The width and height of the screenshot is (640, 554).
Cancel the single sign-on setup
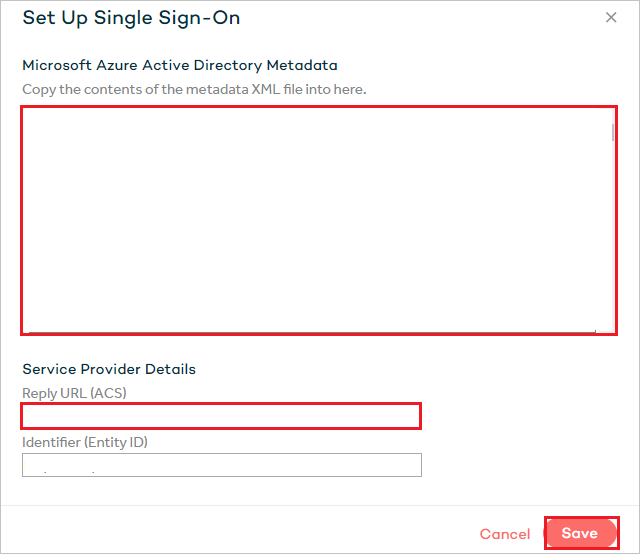click(505, 534)
